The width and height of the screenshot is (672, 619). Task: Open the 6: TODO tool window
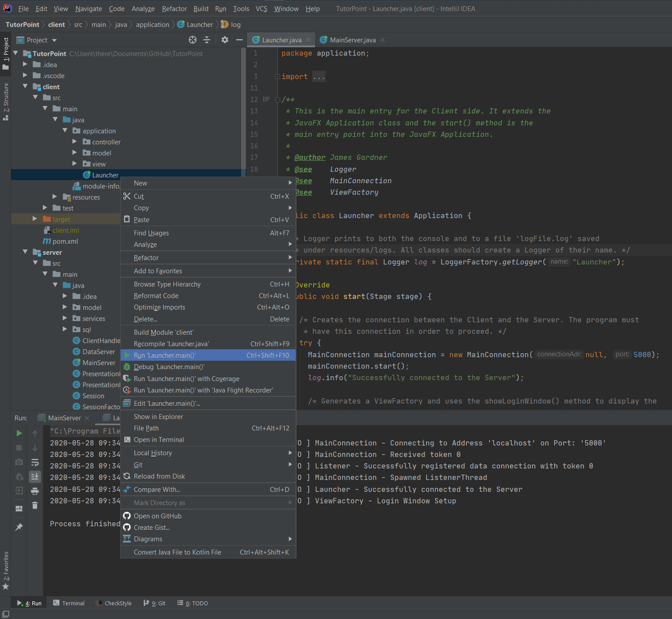pos(192,603)
